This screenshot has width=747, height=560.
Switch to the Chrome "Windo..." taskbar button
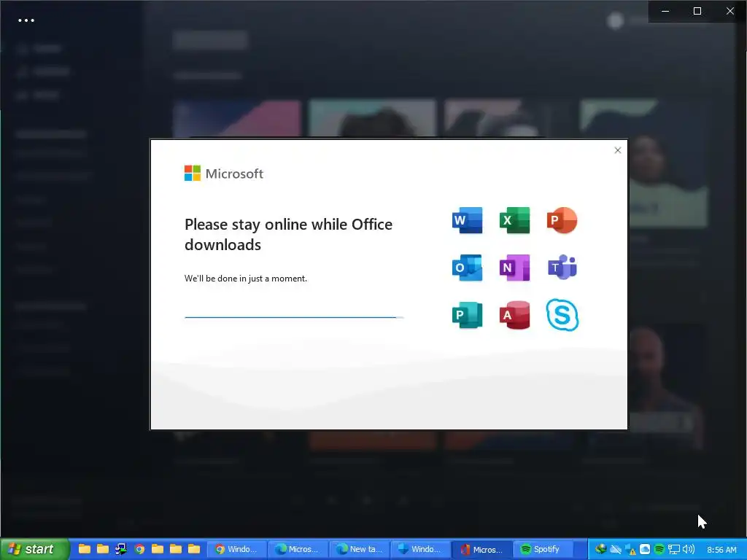point(237,549)
